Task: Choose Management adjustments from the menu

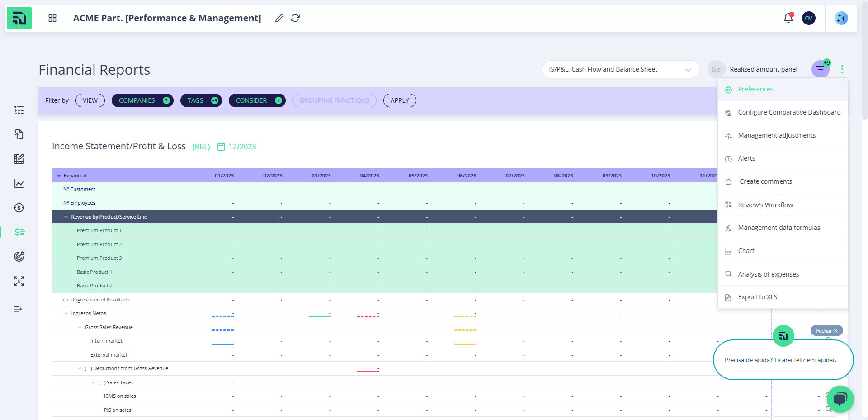Action: pos(776,135)
